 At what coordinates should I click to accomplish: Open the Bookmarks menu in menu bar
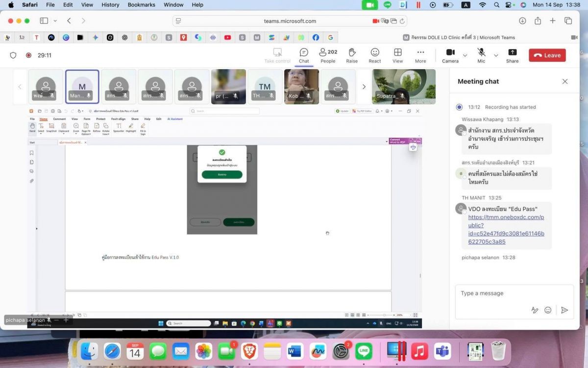tap(141, 5)
